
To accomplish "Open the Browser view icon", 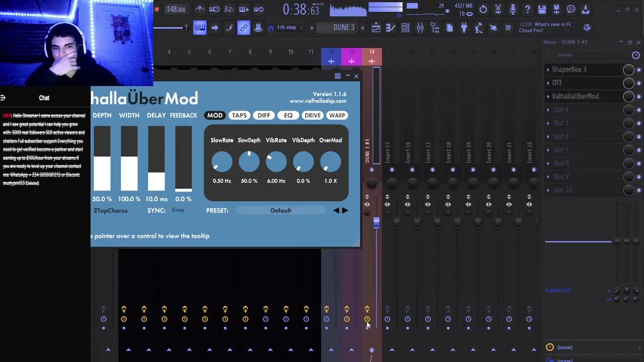I will coord(435,28).
